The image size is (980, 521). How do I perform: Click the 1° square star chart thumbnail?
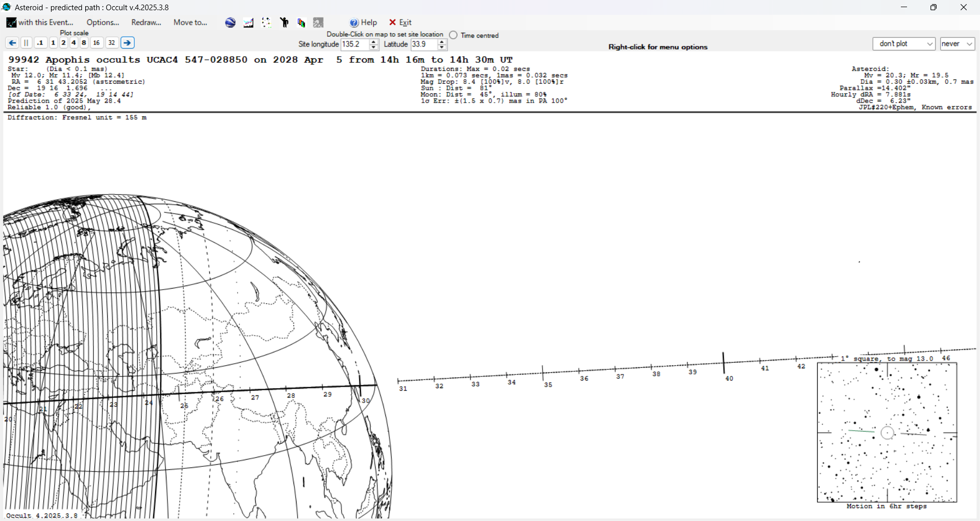(887, 433)
